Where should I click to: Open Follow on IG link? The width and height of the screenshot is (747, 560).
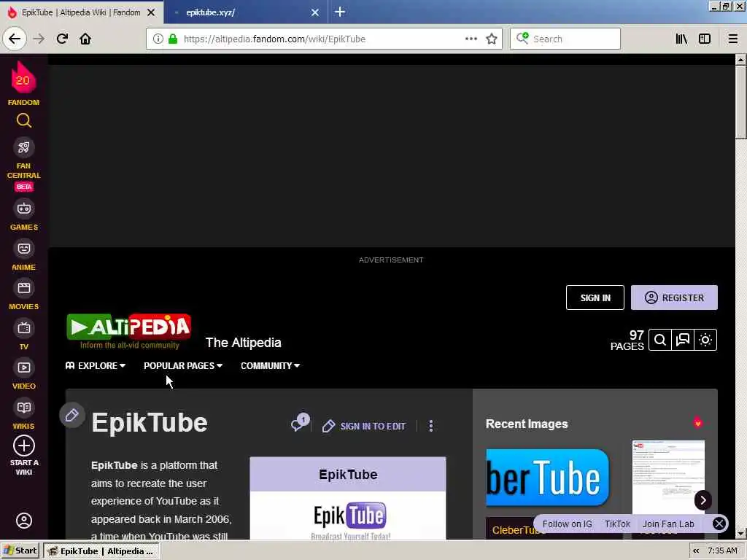[567, 524]
